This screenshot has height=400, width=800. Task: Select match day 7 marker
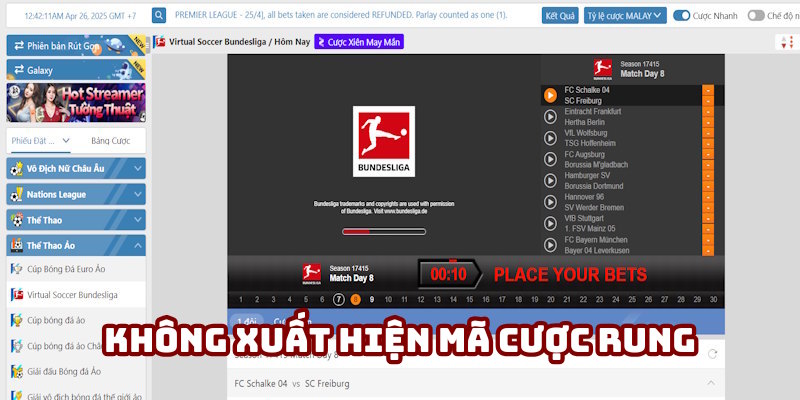point(339,299)
